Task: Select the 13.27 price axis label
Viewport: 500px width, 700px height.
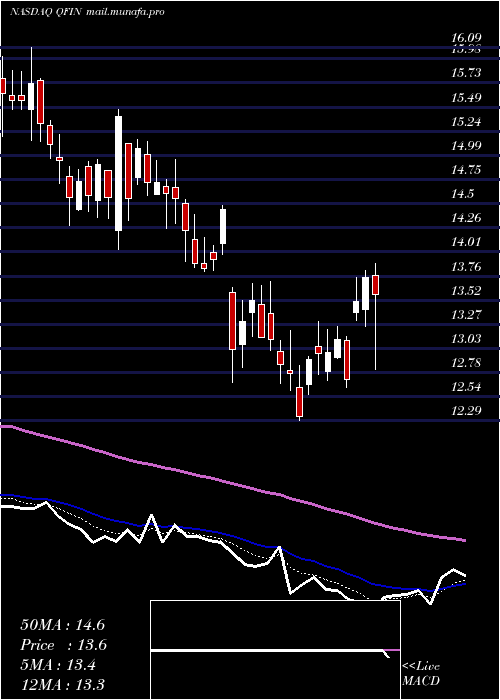Action: pyautogui.click(x=467, y=315)
